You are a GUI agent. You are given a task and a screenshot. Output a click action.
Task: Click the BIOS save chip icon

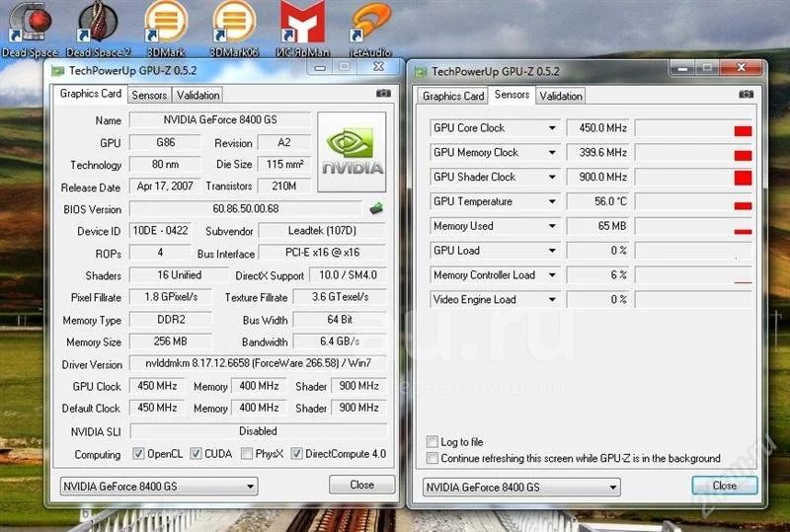[x=376, y=208]
